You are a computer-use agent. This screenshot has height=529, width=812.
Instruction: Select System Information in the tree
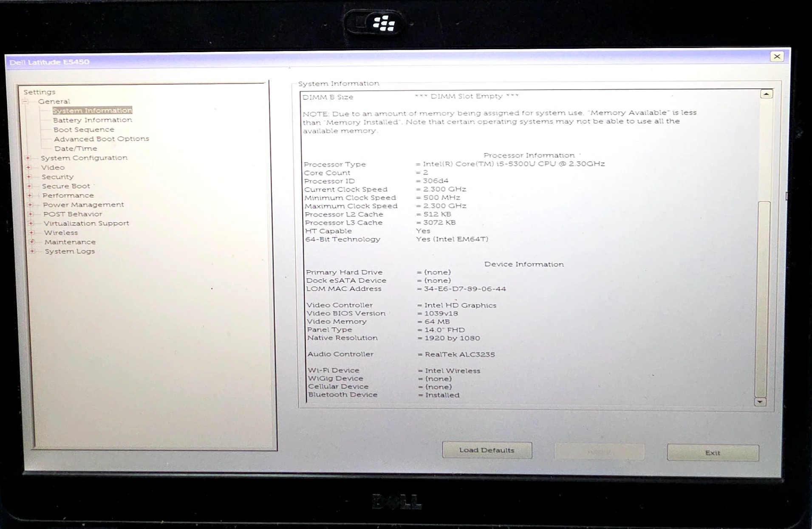coord(92,110)
